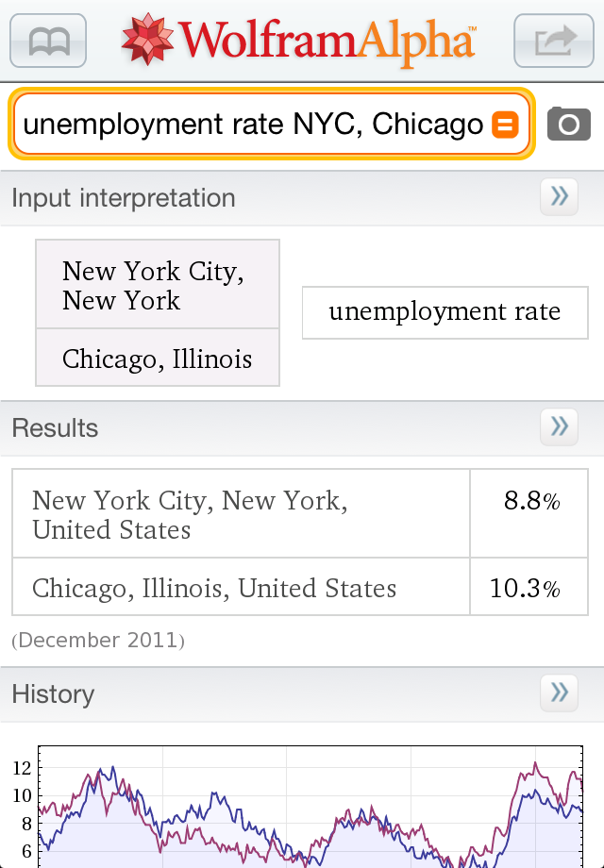Screen dimensions: 604x868
Task: Tap the orange equals button in search field
Action: (506, 125)
